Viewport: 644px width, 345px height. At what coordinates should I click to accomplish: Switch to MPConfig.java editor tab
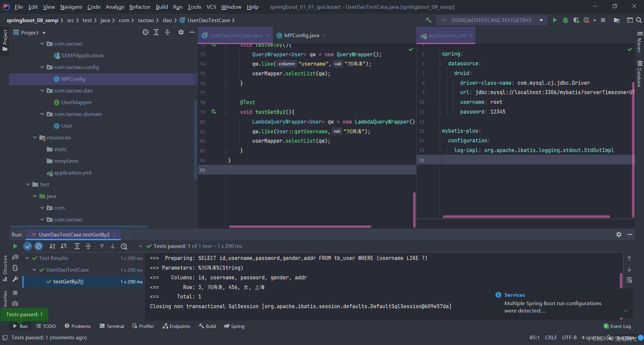click(302, 35)
